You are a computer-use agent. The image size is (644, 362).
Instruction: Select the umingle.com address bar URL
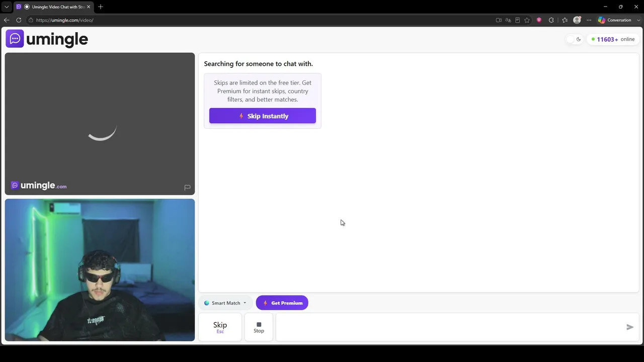tap(64, 20)
